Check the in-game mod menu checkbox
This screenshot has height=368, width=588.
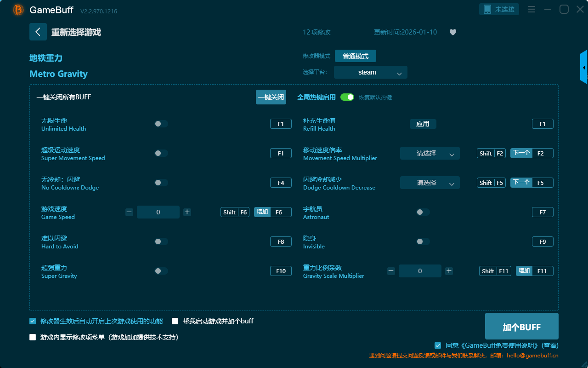click(33, 337)
